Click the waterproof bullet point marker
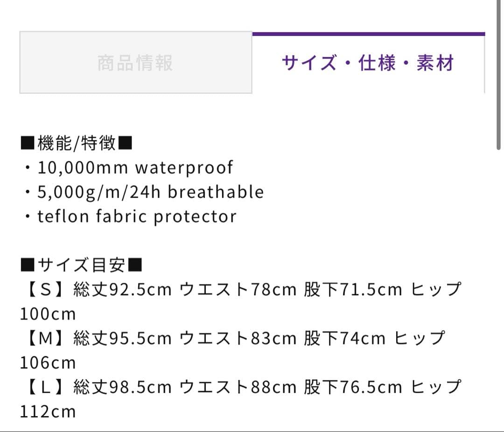This screenshot has height=432, width=504. [x=27, y=167]
